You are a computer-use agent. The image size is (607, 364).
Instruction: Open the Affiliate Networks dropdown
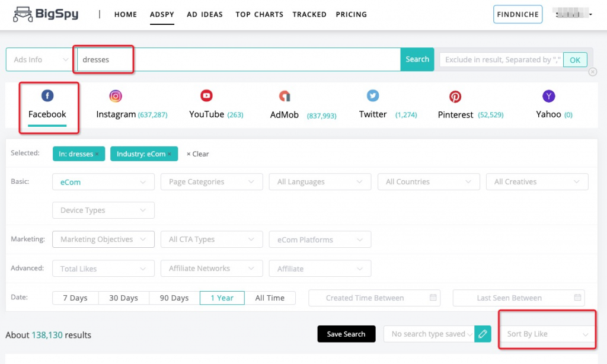click(212, 269)
